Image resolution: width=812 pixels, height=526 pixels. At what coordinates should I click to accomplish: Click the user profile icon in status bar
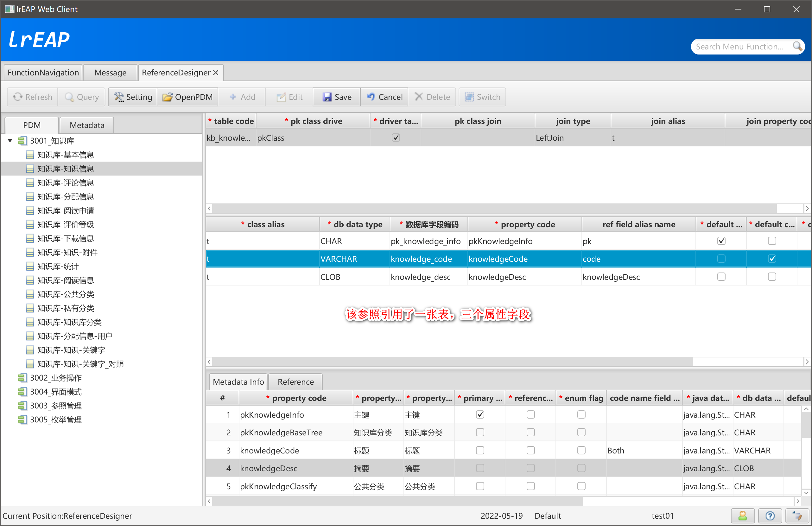[x=742, y=516]
